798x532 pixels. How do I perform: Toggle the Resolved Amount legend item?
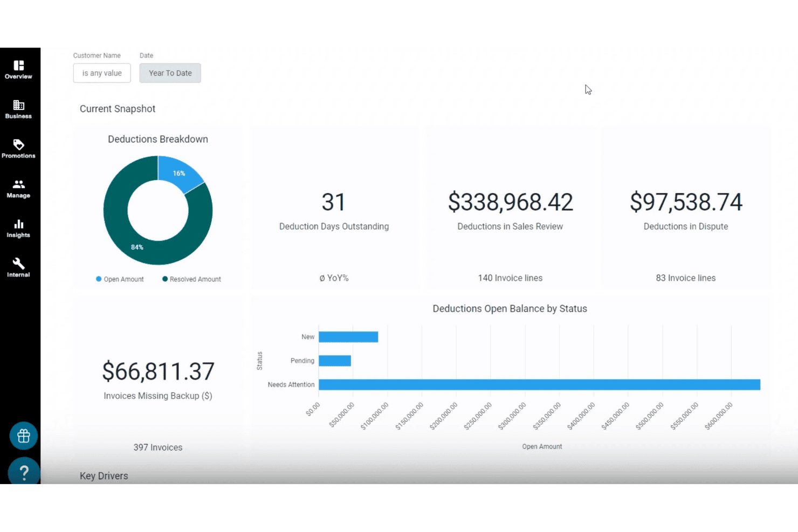(x=191, y=279)
